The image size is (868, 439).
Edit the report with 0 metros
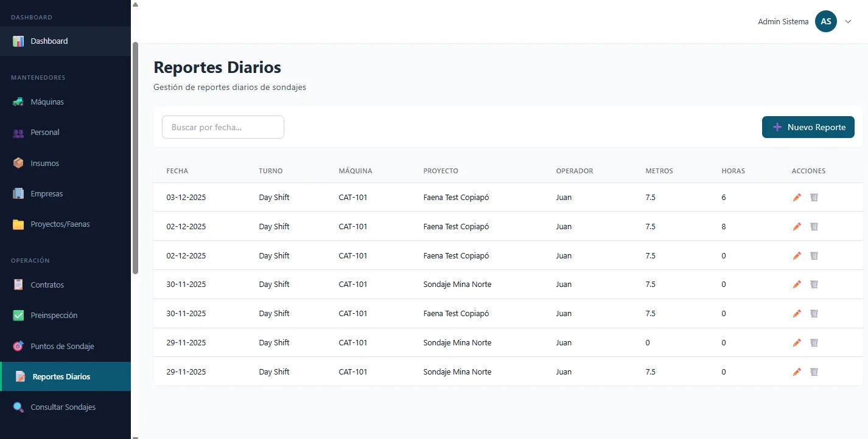(x=797, y=343)
